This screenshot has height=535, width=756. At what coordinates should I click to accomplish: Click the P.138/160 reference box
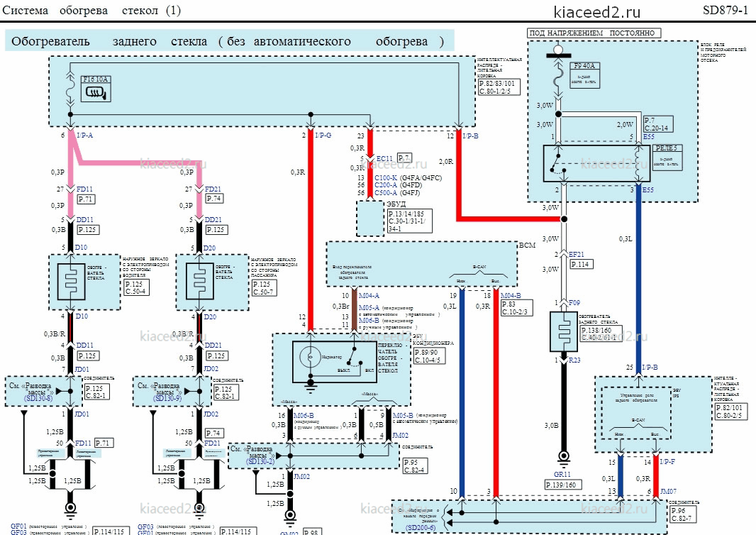pyautogui.click(x=600, y=333)
